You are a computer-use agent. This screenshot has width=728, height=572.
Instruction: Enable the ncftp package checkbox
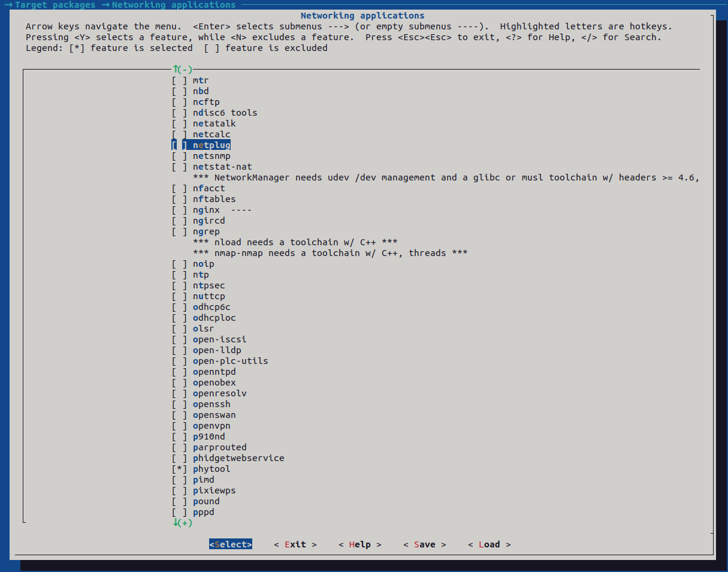(179, 102)
